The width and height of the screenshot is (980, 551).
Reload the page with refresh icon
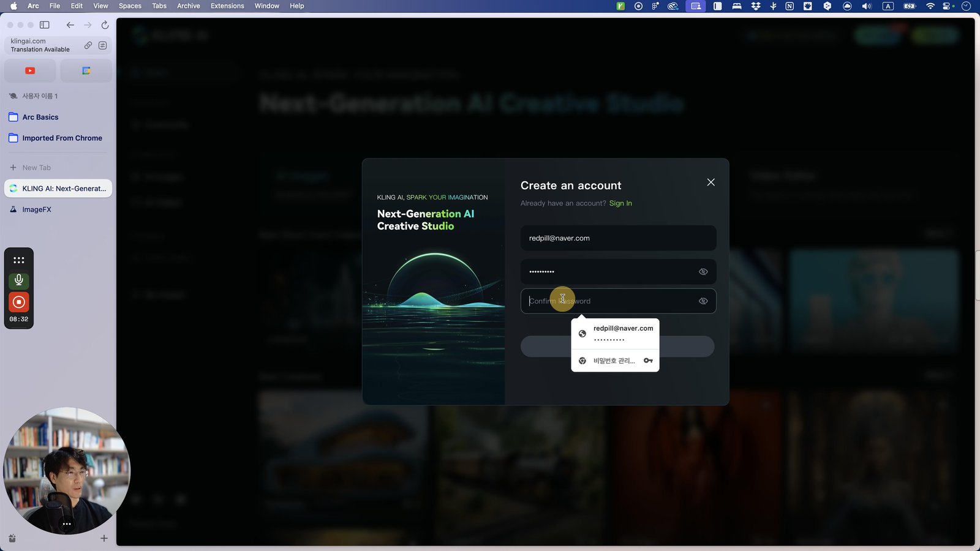[105, 25]
